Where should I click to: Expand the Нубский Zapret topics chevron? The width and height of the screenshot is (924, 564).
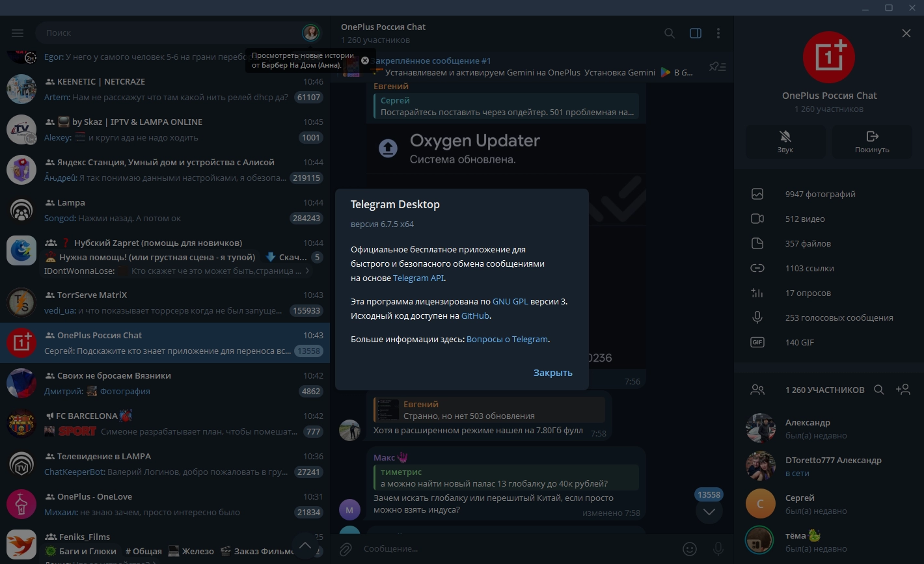pyautogui.click(x=308, y=271)
